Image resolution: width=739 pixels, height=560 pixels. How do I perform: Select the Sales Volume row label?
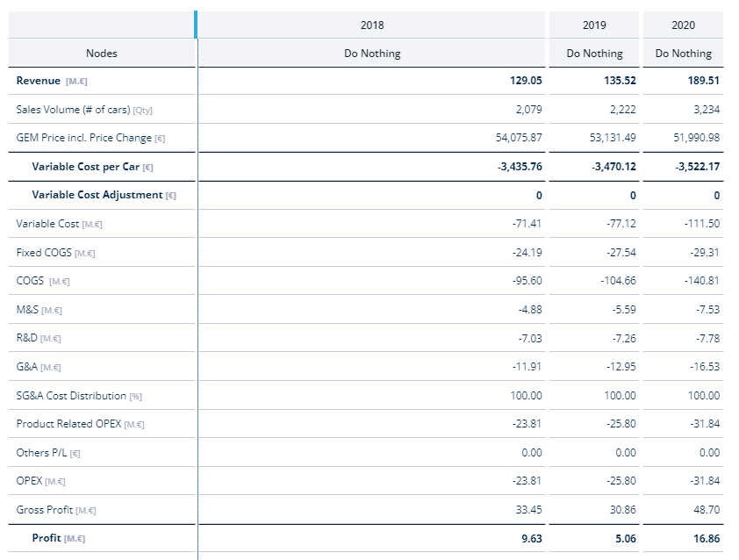pos(73,110)
